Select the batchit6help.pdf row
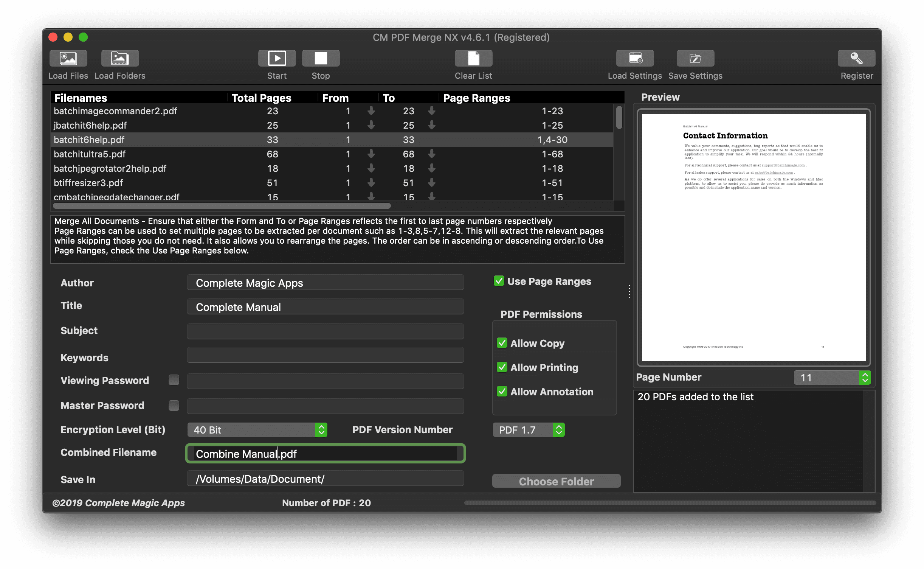The height and width of the screenshot is (569, 924). pos(332,140)
